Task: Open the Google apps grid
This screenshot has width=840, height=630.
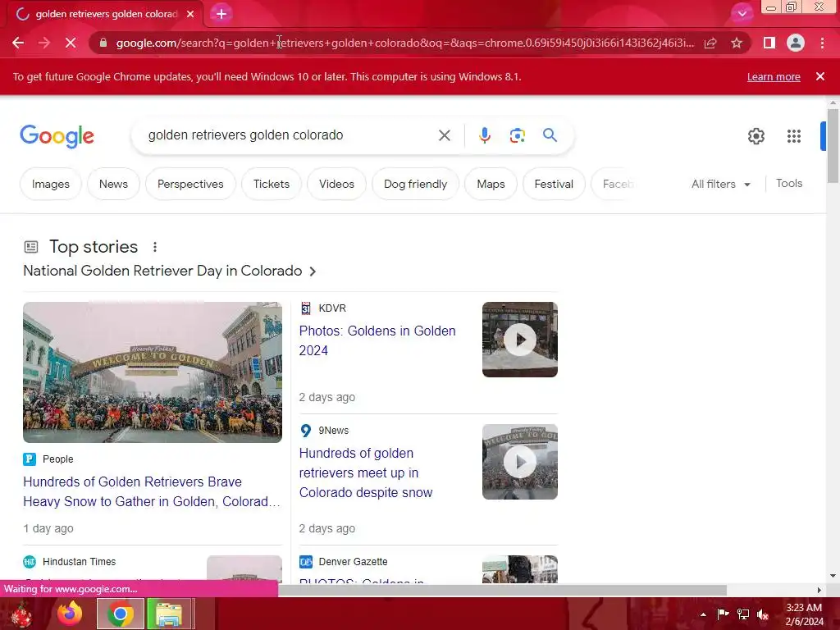Action: pos(794,136)
